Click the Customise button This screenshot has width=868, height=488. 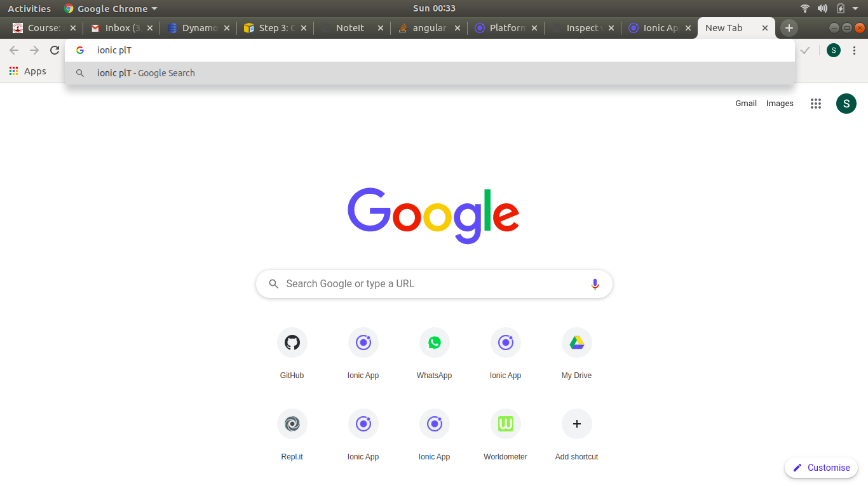[822, 468]
